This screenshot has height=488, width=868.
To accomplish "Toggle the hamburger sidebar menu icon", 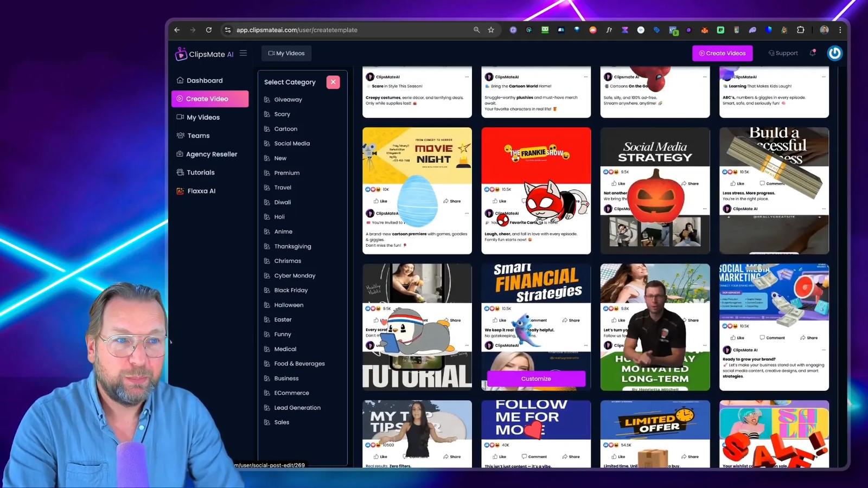I will click(243, 53).
